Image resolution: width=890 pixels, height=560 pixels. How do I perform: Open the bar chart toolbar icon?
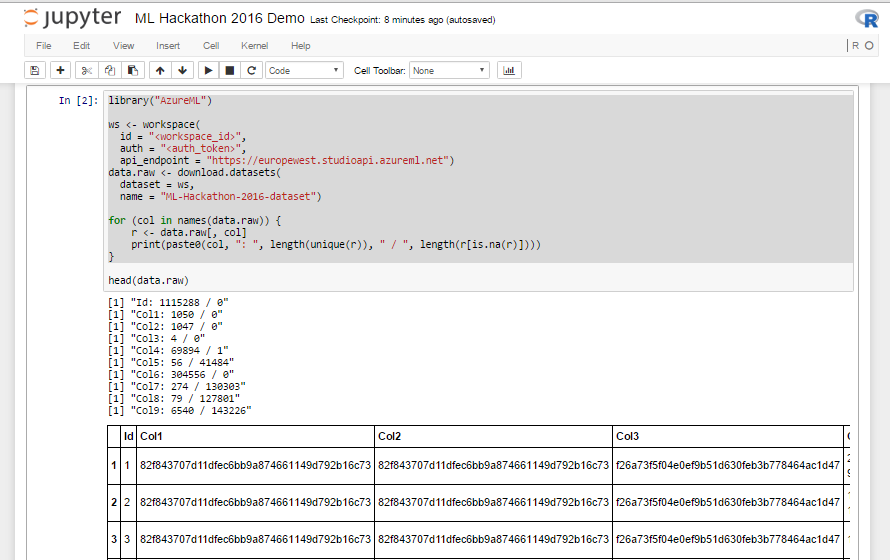(509, 70)
